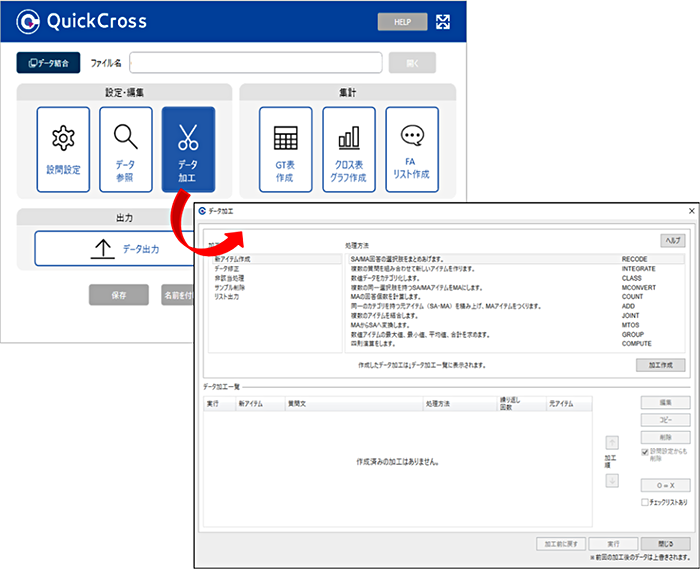Image resolution: width=700 pixels, height=569 pixels.
Task: Select the MCONVERT method row
Action: (516, 287)
